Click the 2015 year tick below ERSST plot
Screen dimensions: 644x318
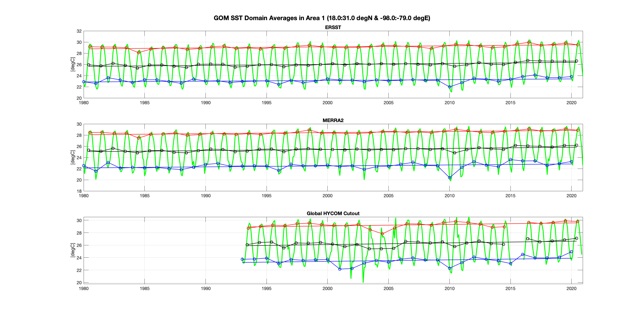510,103
